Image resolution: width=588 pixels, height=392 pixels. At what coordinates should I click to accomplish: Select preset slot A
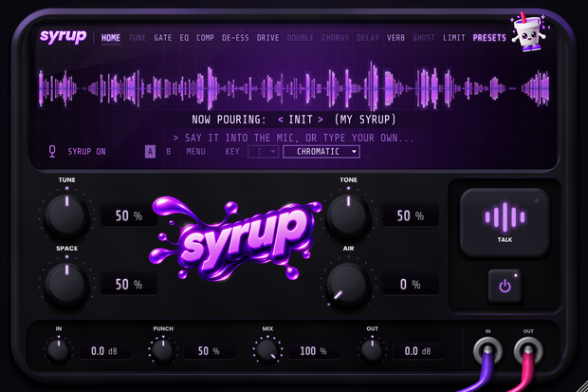150,152
